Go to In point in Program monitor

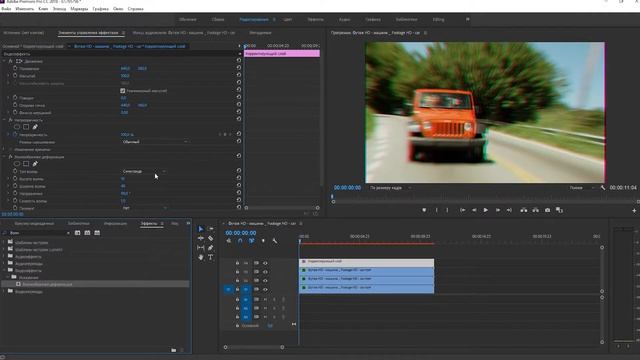[462, 210]
